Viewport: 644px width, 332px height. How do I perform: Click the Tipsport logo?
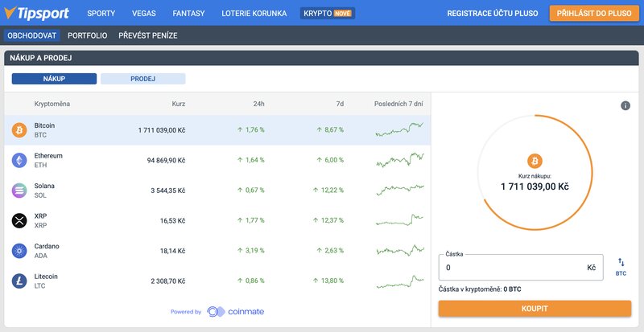(36, 13)
